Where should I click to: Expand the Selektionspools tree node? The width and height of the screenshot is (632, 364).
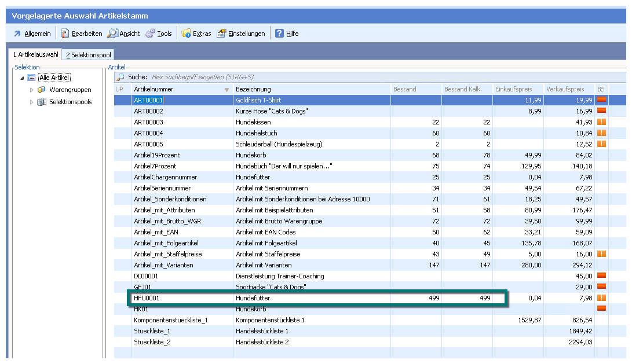coord(32,102)
